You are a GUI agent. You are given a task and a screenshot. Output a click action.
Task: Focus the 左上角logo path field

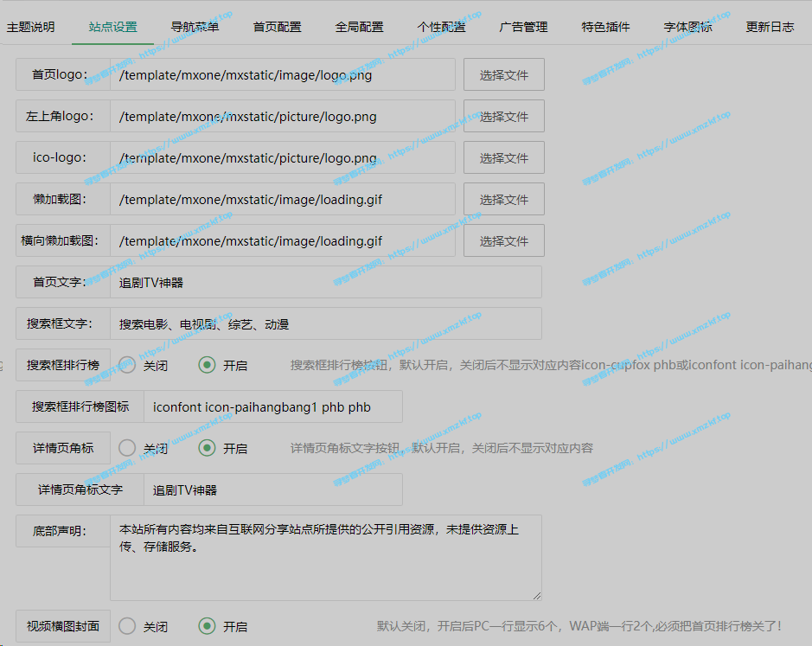click(283, 116)
